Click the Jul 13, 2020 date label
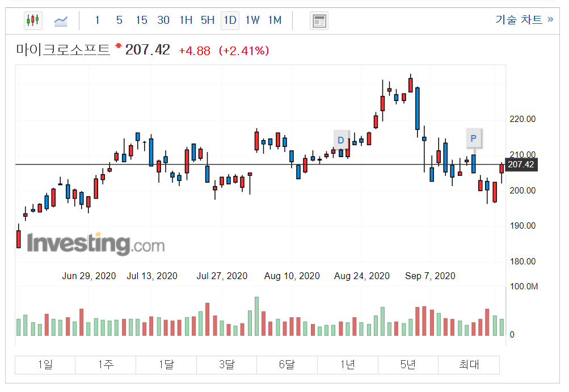The width and height of the screenshot is (569, 392). pos(152,276)
